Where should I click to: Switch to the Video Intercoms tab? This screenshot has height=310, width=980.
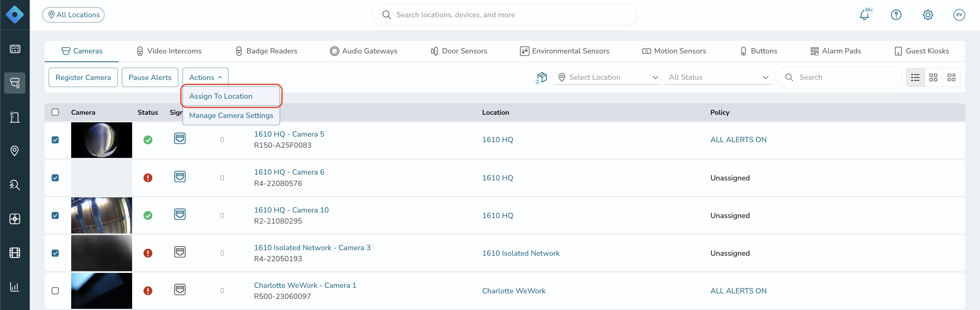[x=169, y=51]
